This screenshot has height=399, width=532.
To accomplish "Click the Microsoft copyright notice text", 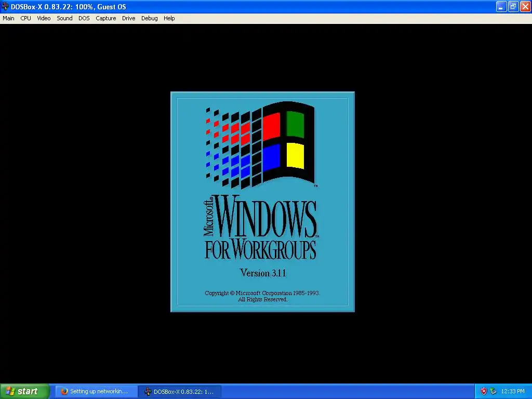I will [262, 296].
